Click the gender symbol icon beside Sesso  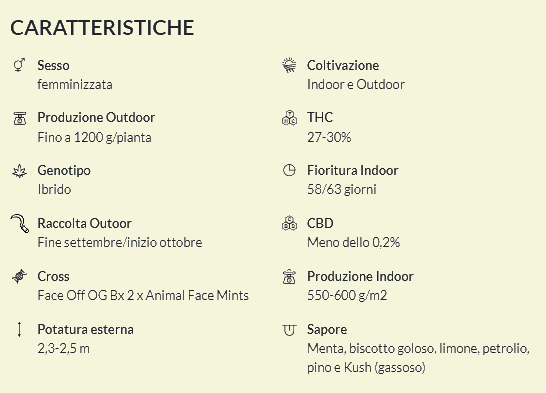[x=19, y=65]
